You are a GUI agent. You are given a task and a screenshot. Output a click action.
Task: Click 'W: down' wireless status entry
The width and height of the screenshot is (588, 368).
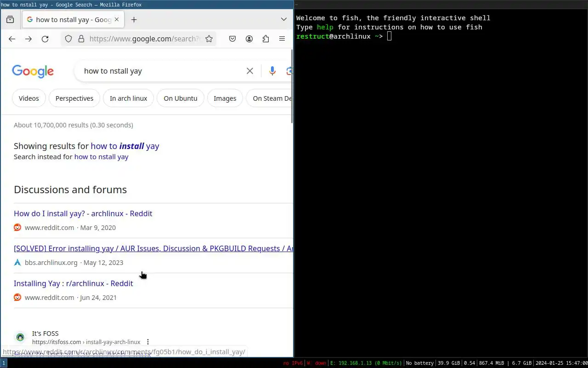[x=317, y=363]
